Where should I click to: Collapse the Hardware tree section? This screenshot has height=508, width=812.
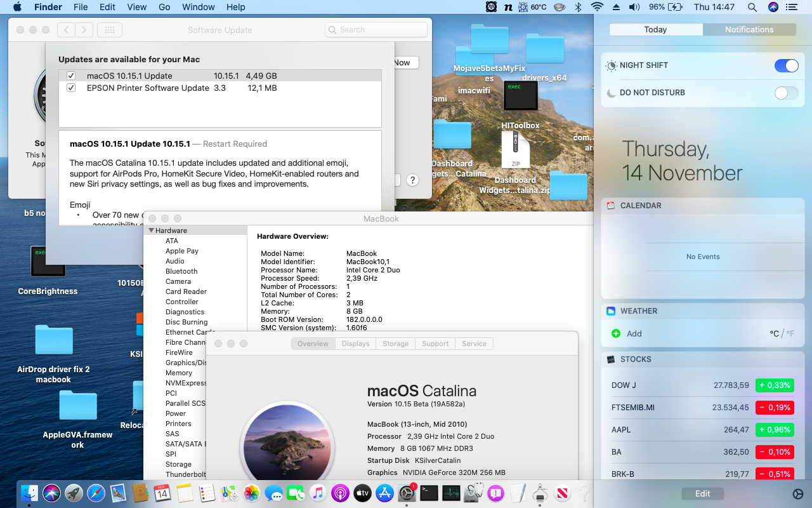[x=152, y=231]
